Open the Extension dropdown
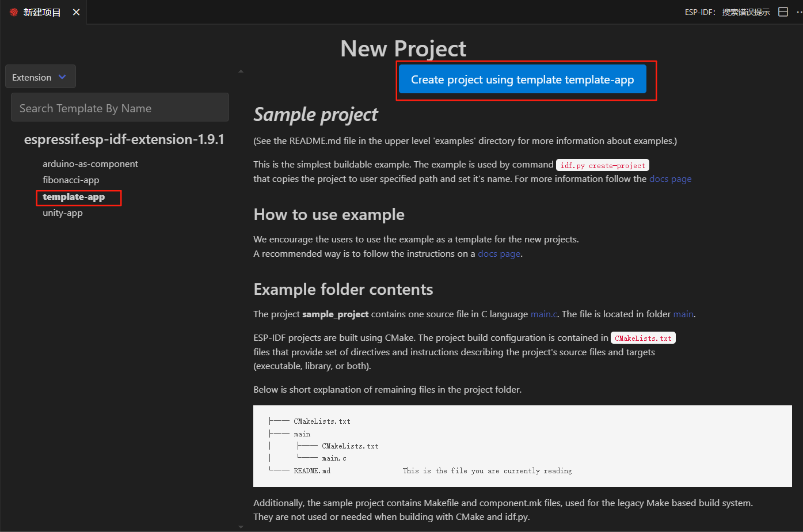This screenshot has width=803, height=532. [40, 77]
